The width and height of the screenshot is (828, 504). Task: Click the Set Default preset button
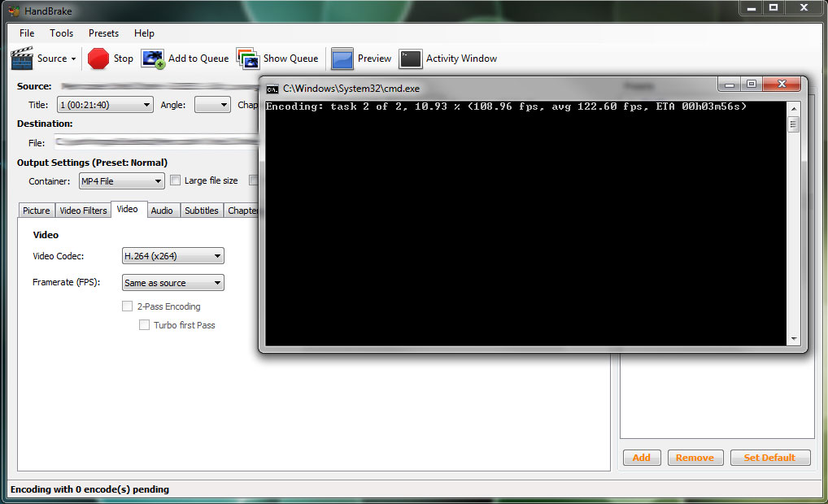click(769, 458)
